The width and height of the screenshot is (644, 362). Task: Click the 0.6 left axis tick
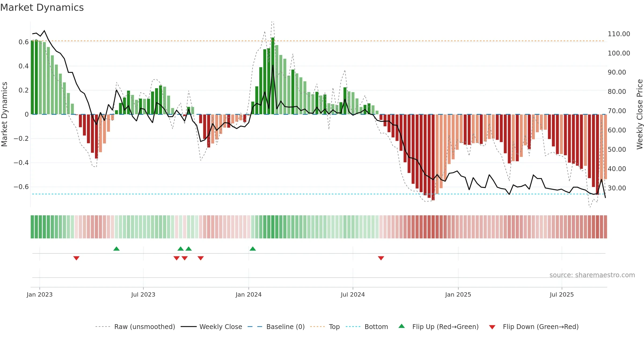[x=24, y=42]
